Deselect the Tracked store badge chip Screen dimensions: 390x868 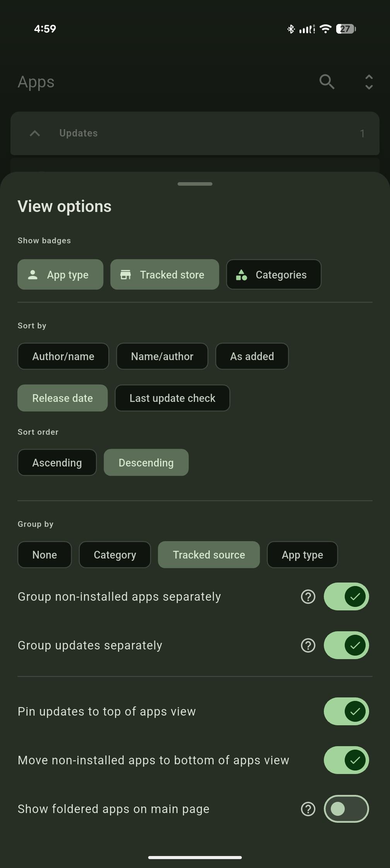165,275
